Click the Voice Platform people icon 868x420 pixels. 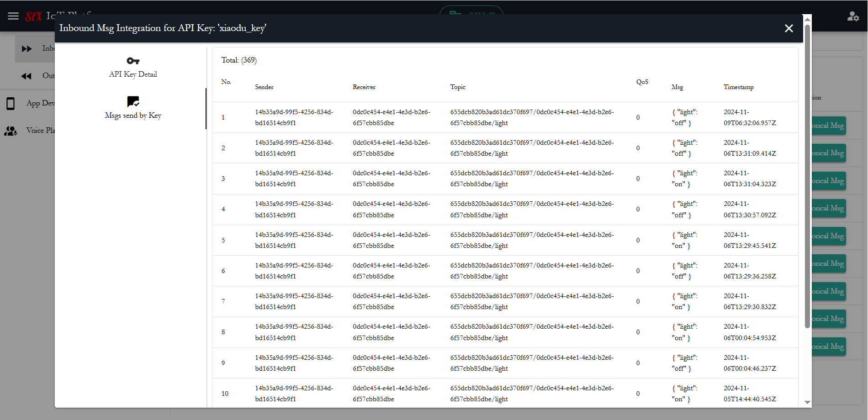[11, 131]
